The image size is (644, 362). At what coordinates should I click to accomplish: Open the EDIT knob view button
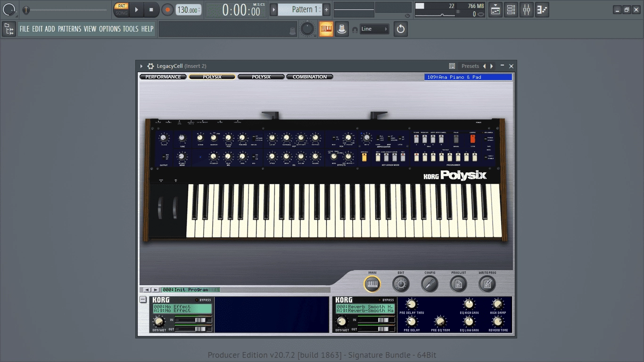[x=401, y=284]
